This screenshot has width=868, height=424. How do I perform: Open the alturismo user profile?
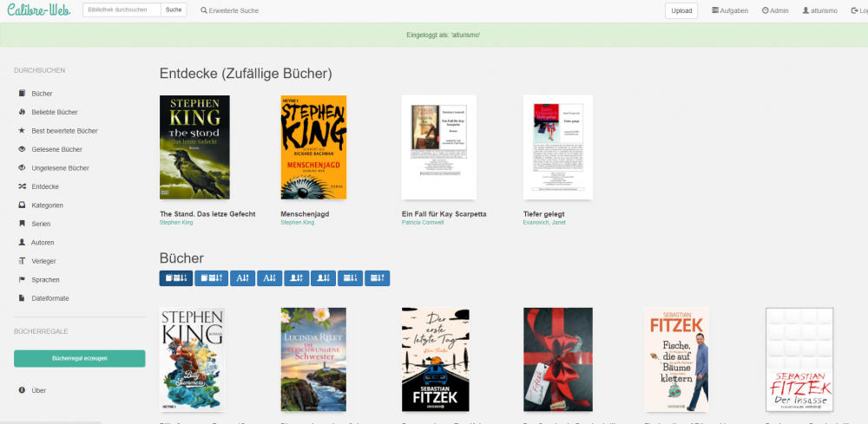(820, 10)
